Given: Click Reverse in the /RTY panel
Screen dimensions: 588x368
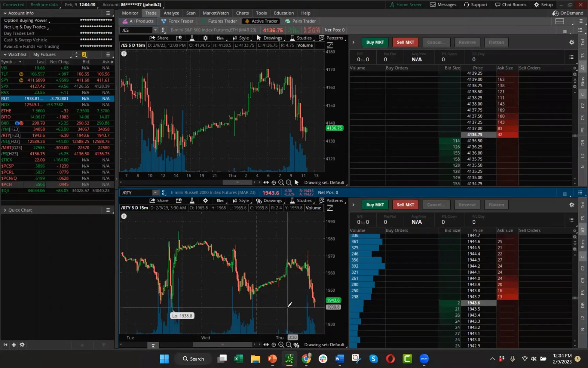Looking at the screenshot, I should click(467, 205).
